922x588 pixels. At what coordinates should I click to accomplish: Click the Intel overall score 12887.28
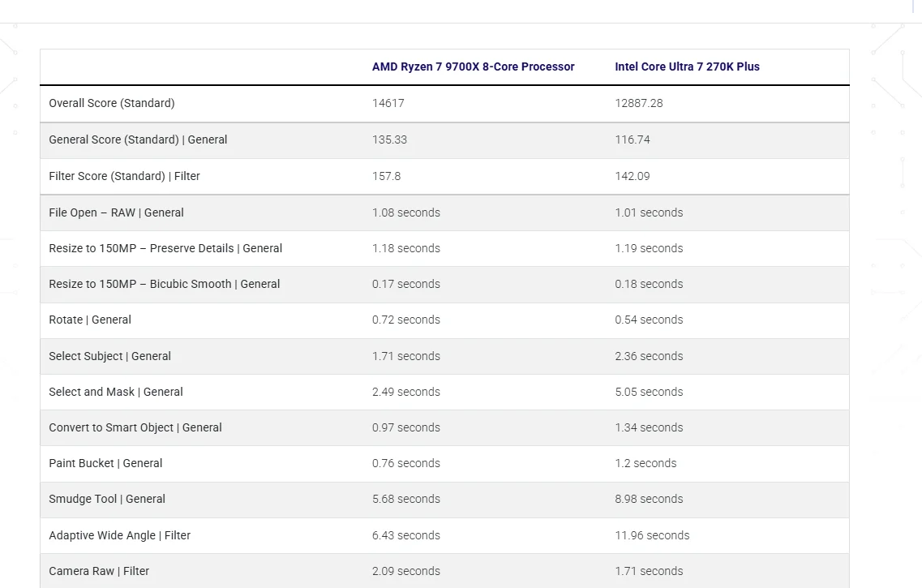(638, 103)
